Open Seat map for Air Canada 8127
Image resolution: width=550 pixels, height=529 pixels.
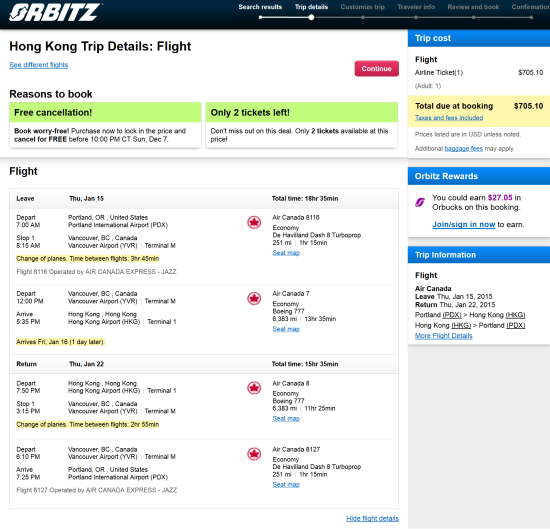click(x=286, y=485)
